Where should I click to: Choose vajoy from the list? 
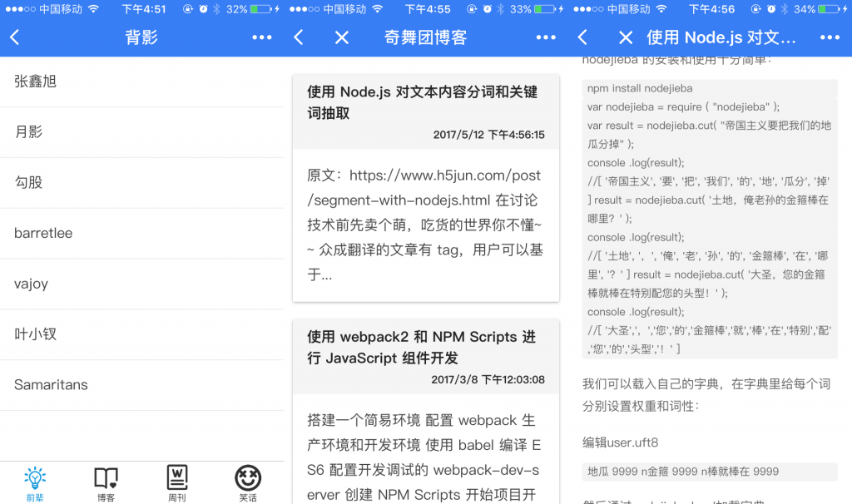(141, 284)
